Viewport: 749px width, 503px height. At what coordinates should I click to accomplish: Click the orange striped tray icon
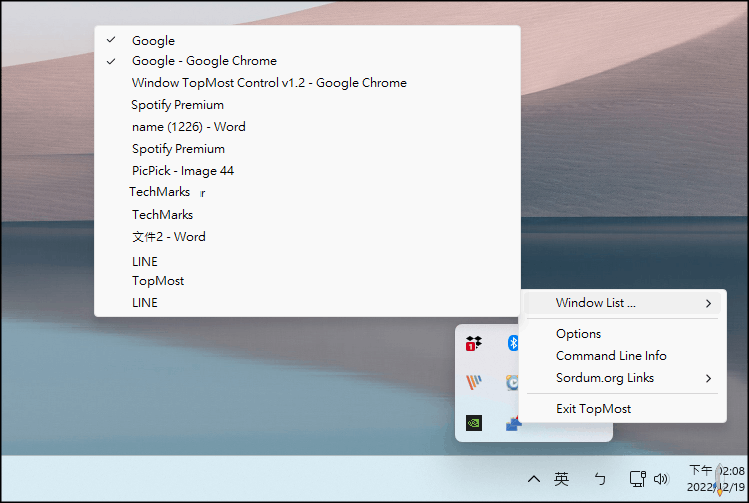point(474,383)
